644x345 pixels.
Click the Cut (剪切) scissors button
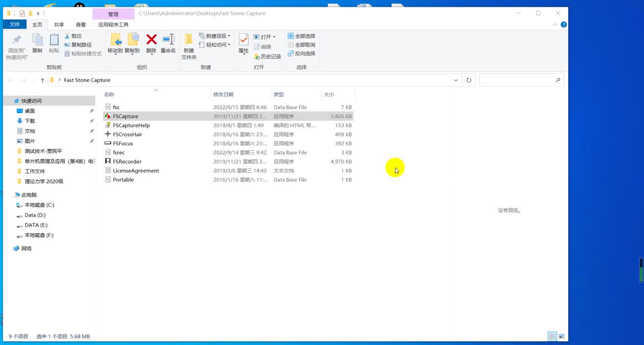click(73, 36)
